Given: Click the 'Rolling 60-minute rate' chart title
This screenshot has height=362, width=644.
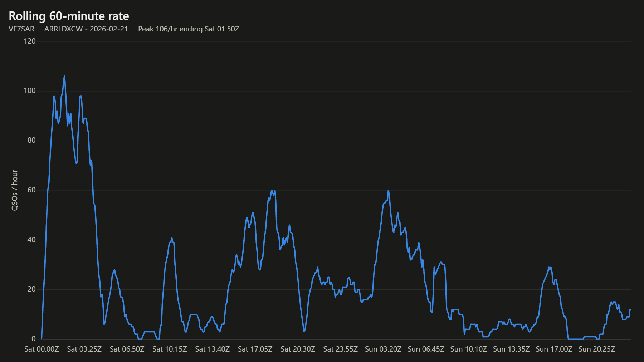Looking at the screenshot, I should coord(69,16).
